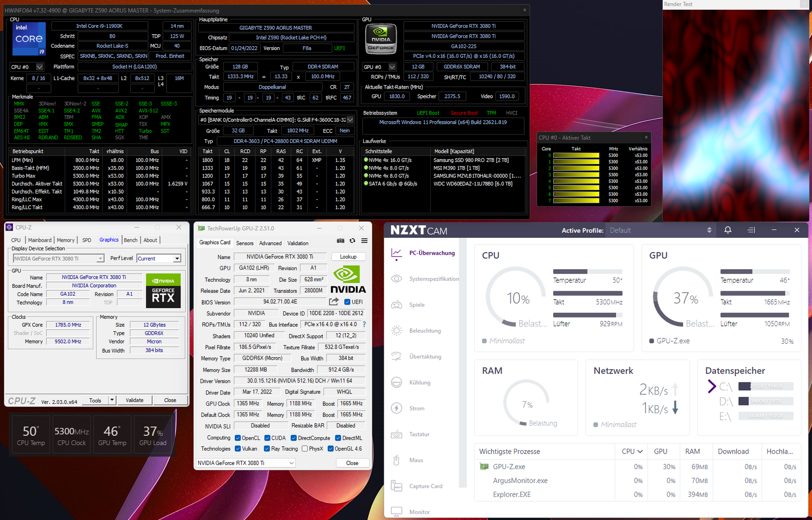This screenshot has width=812, height=520.
Task: Click GPU-Z.exe process icon in CAM list
Action: [x=484, y=467]
